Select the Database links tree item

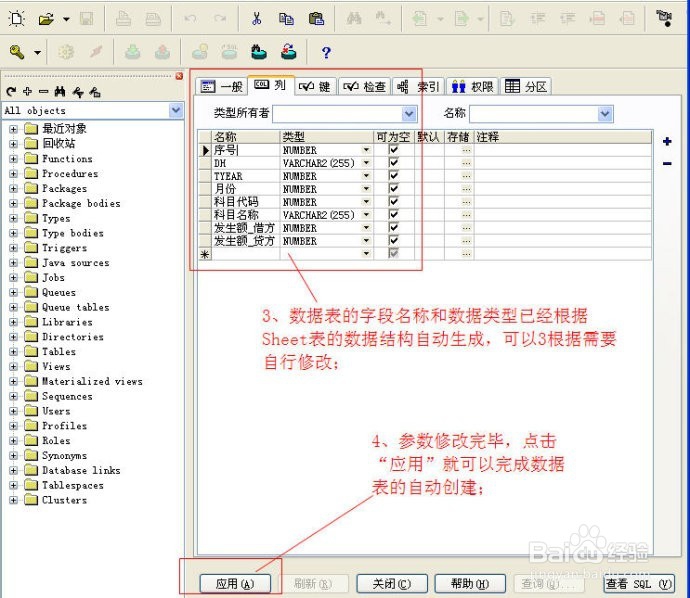click(x=81, y=470)
